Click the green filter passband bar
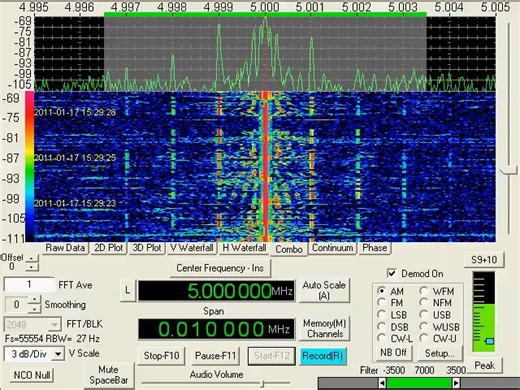520x390 pixels. [419, 383]
